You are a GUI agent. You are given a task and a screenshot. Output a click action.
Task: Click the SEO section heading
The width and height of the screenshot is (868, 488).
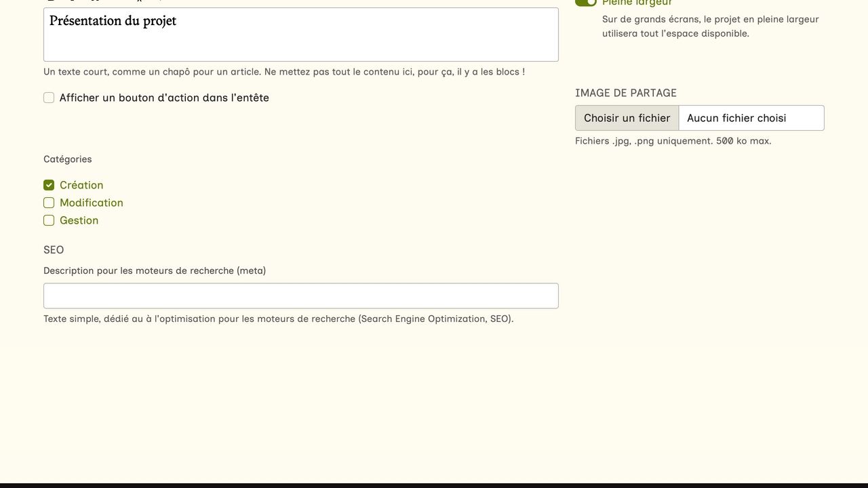54,250
